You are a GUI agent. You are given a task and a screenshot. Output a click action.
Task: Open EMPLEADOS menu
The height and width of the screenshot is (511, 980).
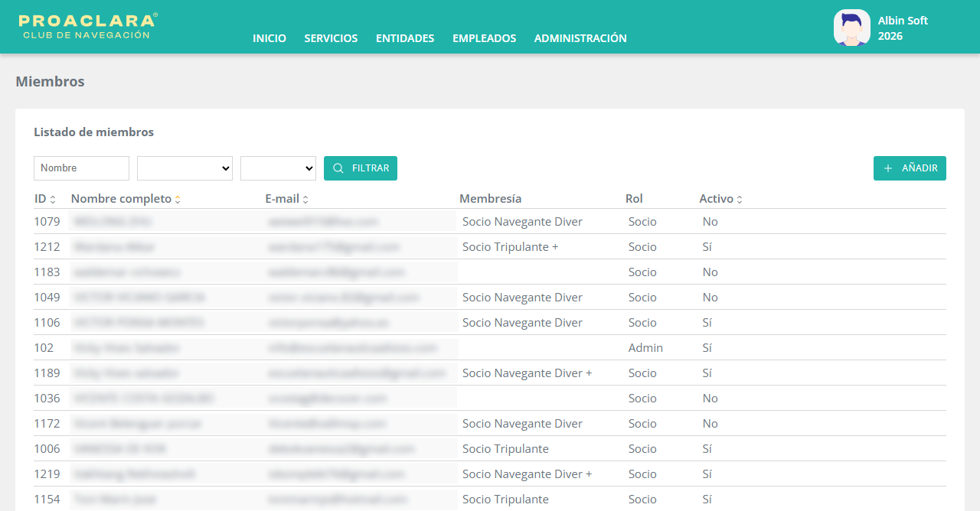pos(484,38)
